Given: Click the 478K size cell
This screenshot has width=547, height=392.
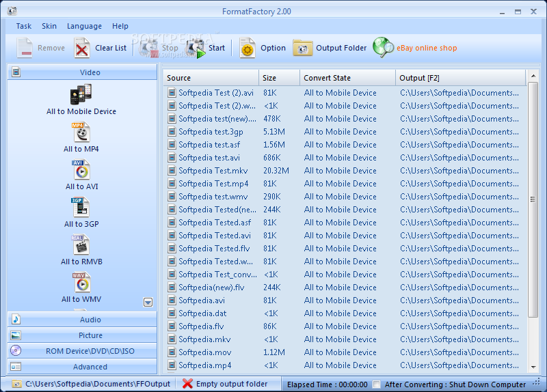Looking at the screenshot, I should [271, 119].
